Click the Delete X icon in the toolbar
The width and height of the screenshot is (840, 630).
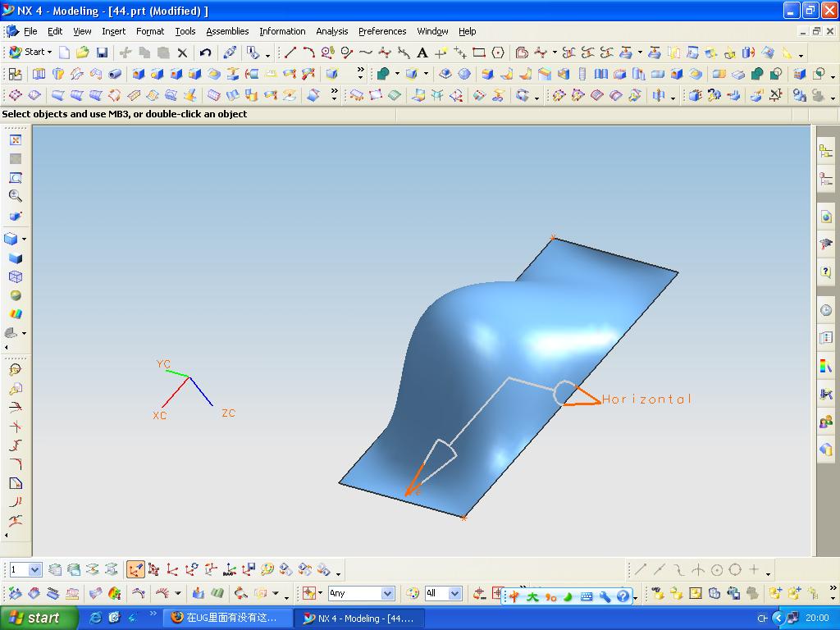pos(182,52)
